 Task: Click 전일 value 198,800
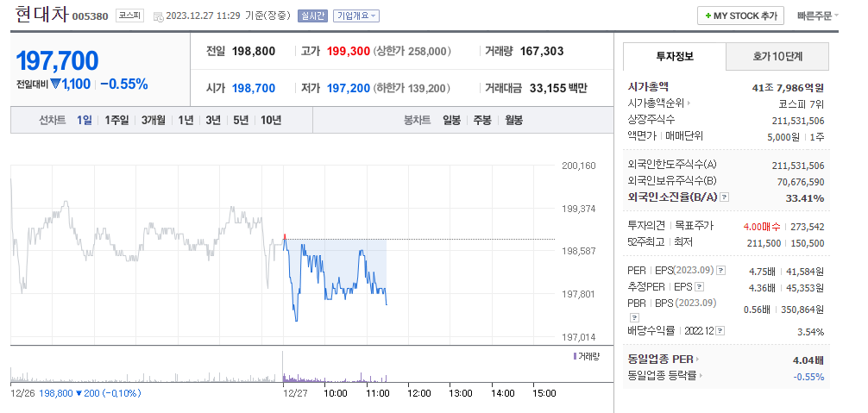coord(254,52)
